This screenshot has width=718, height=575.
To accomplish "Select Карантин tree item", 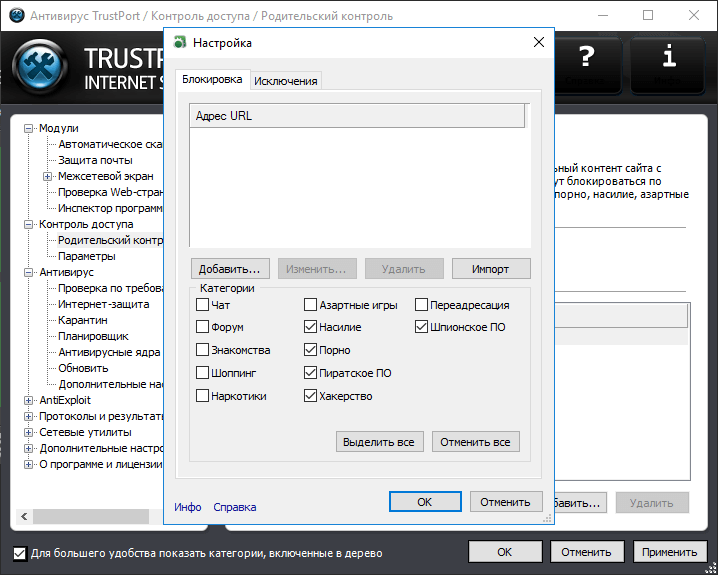I will (83, 320).
